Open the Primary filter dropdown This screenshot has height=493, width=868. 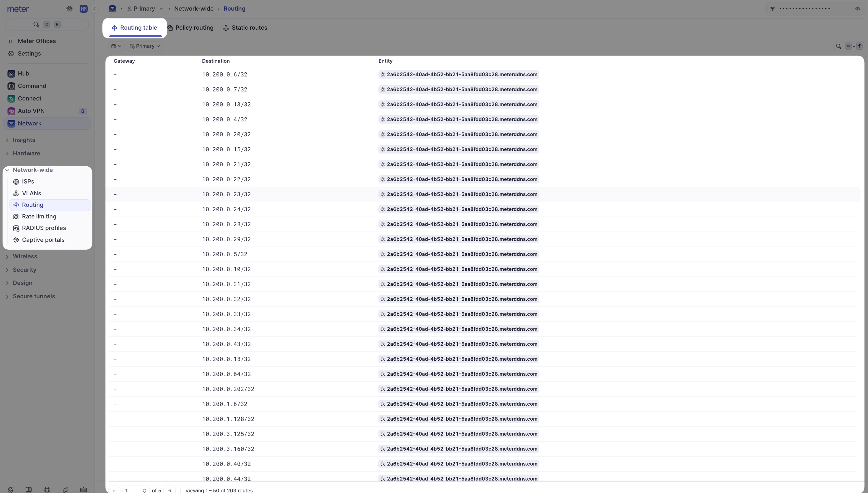coord(145,46)
